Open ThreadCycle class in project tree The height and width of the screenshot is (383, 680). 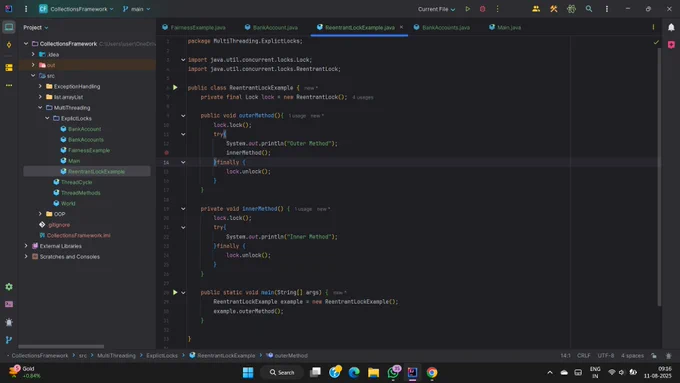pos(76,182)
